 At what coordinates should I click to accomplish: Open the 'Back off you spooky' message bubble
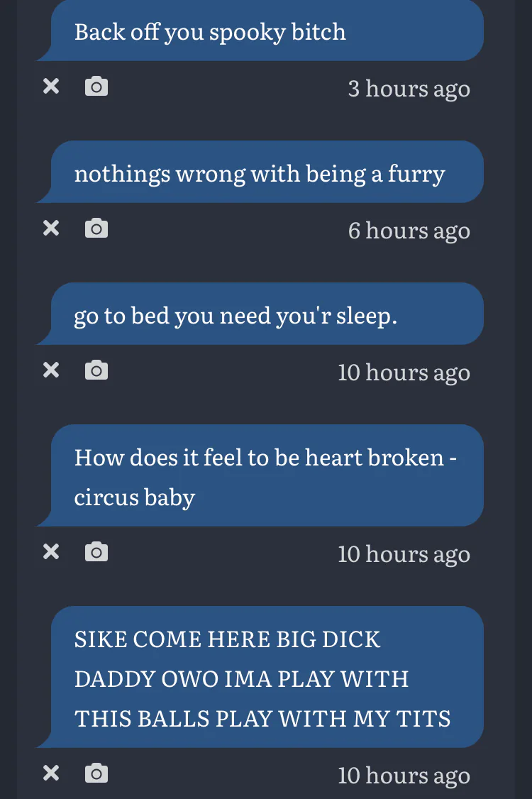[260, 31]
